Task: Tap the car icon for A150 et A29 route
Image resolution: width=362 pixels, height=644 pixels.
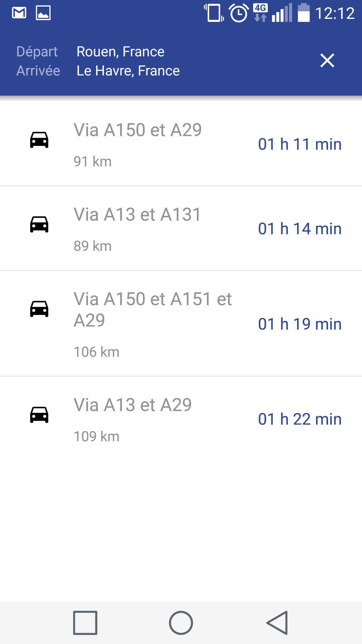Action: (x=39, y=140)
